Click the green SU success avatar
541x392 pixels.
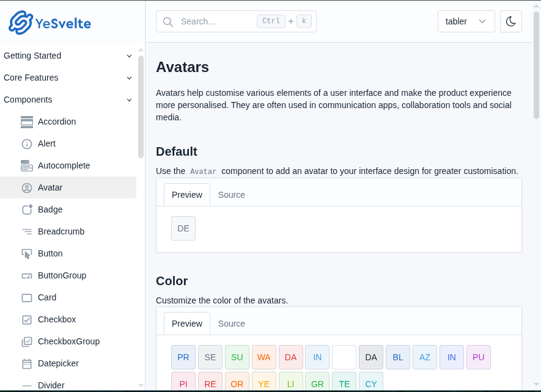tap(237, 357)
